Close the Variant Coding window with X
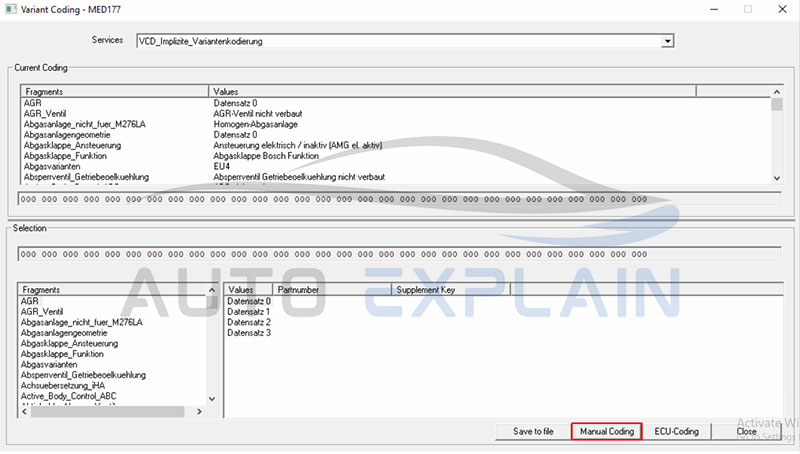This screenshot has height=454, width=800. [782, 9]
